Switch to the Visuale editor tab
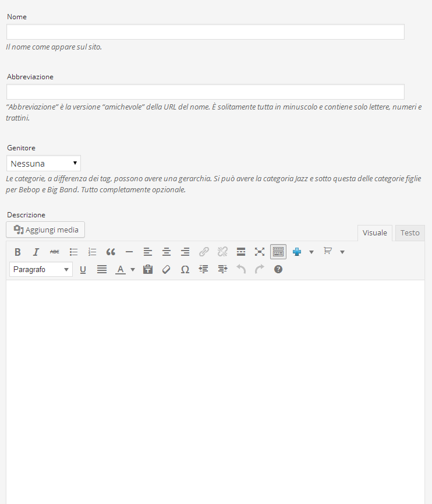The image size is (432, 504). [x=374, y=233]
